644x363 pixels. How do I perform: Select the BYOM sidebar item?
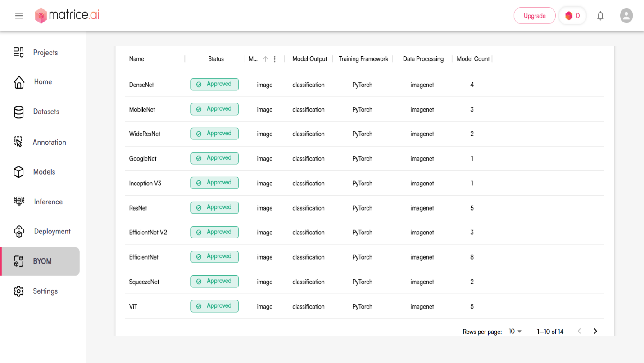(x=40, y=261)
